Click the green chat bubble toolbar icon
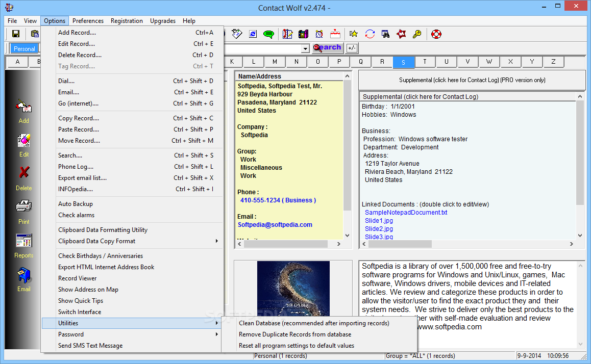Image resolution: width=591 pixels, height=364 pixels. click(x=269, y=34)
